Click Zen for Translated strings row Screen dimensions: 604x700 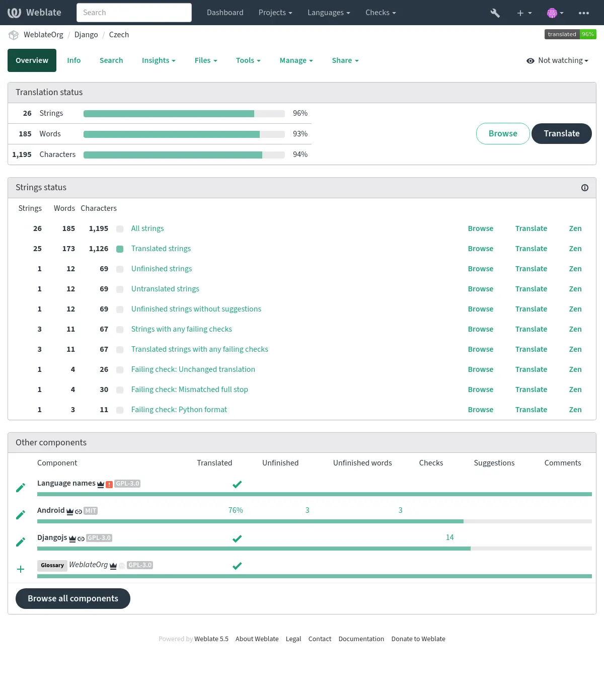click(x=575, y=249)
